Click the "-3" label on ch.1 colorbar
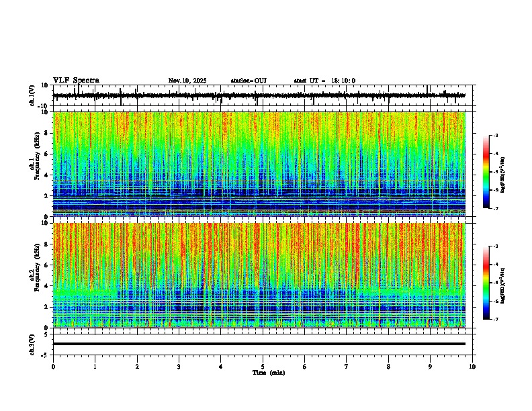Screen dimensions: 532x411 pyautogui.click(x=495, y=135)
